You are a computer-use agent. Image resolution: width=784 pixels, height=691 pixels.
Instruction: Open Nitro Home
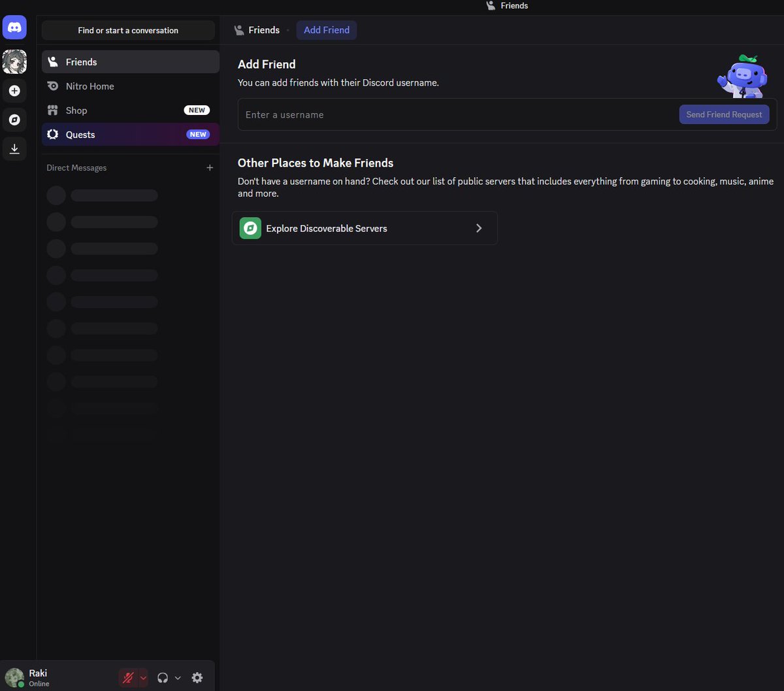tap(131, 86)
